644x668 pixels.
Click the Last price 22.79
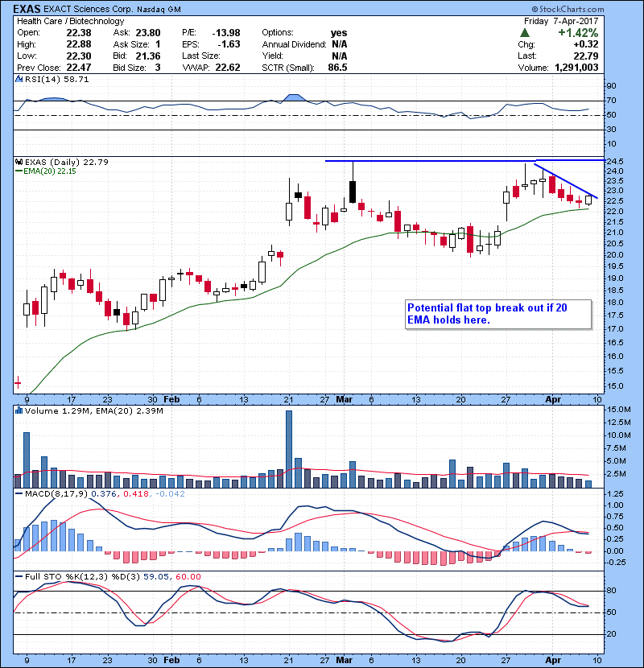[586, 56]
